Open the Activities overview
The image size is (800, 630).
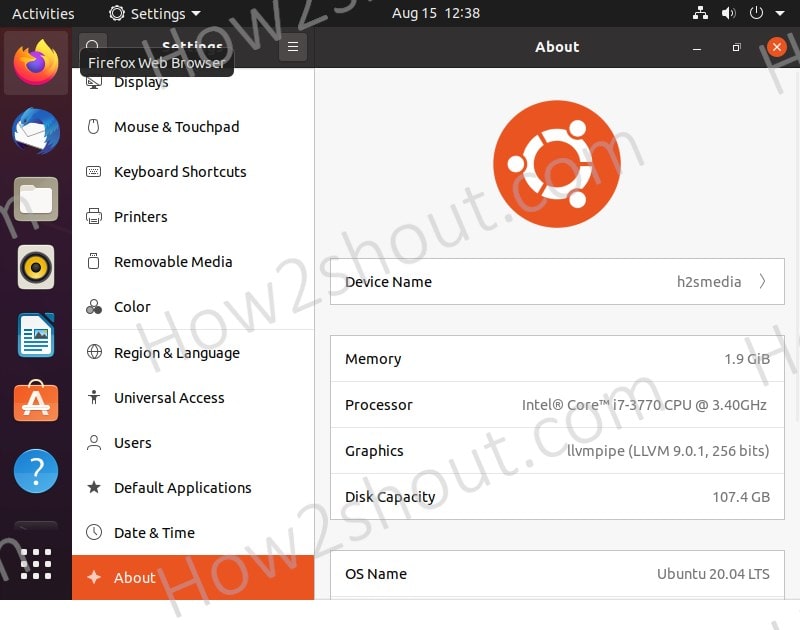point(43,13)
